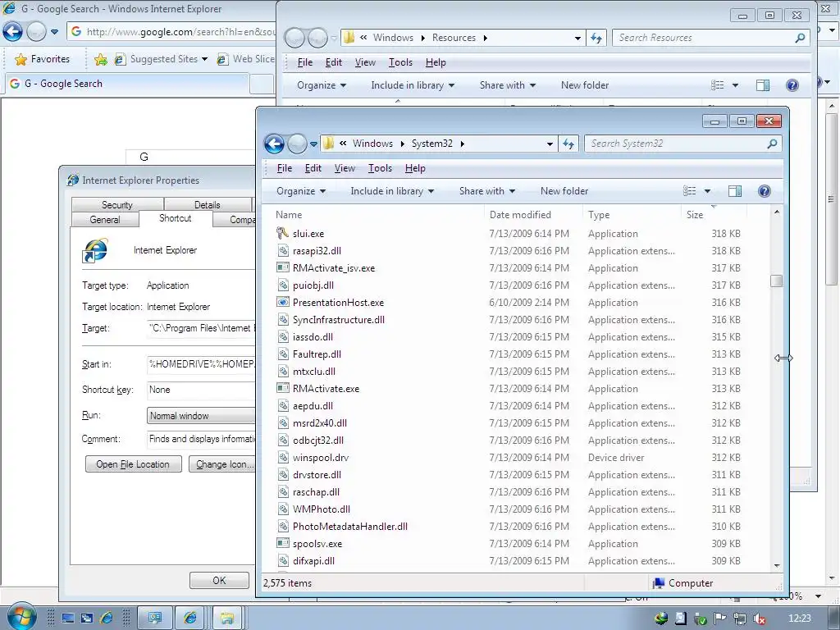Viewport: 840px width, 630px height.
Task: Expand Suggested Sites dropdown in IE
Action: (204, 59)
